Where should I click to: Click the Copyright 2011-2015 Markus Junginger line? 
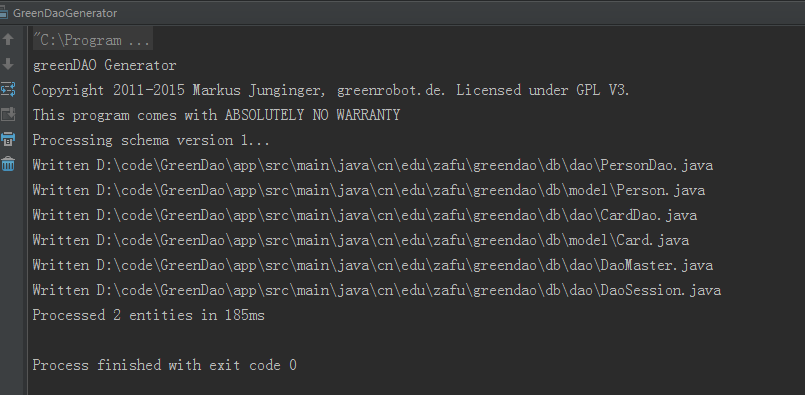tap(331, 90)
